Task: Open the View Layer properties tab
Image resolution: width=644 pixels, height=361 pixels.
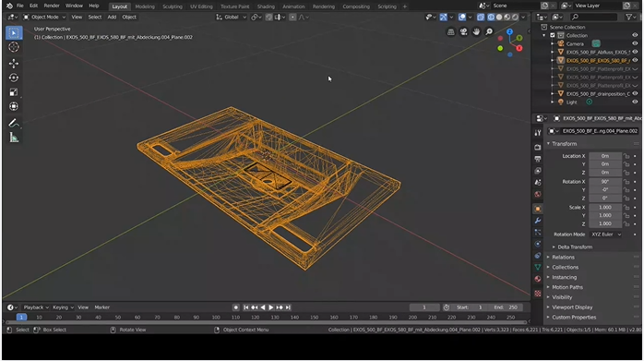Action: click(538, 170)
